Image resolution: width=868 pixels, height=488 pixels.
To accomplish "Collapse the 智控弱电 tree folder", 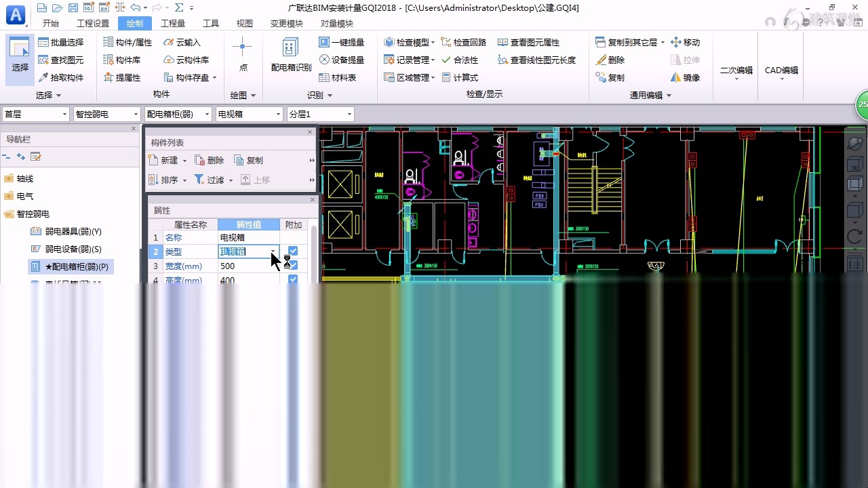I will [x=9, y=214].
